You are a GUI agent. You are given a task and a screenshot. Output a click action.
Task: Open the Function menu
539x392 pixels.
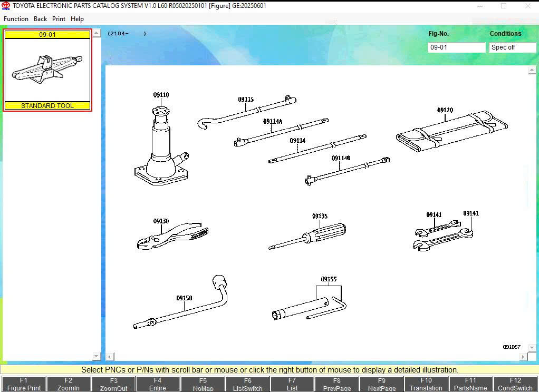point(16,19)
